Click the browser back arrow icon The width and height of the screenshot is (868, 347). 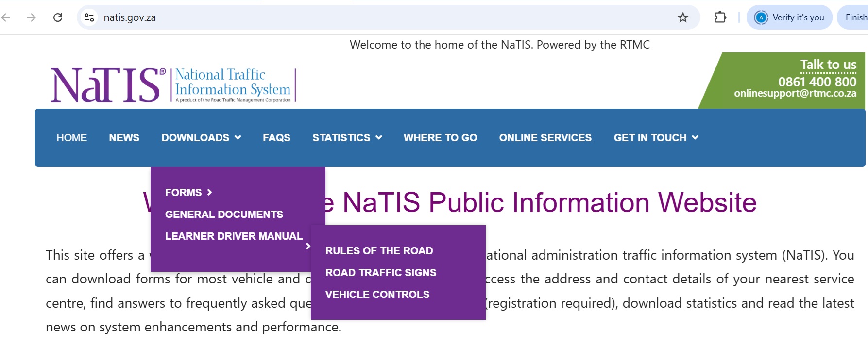pos(6,17)
